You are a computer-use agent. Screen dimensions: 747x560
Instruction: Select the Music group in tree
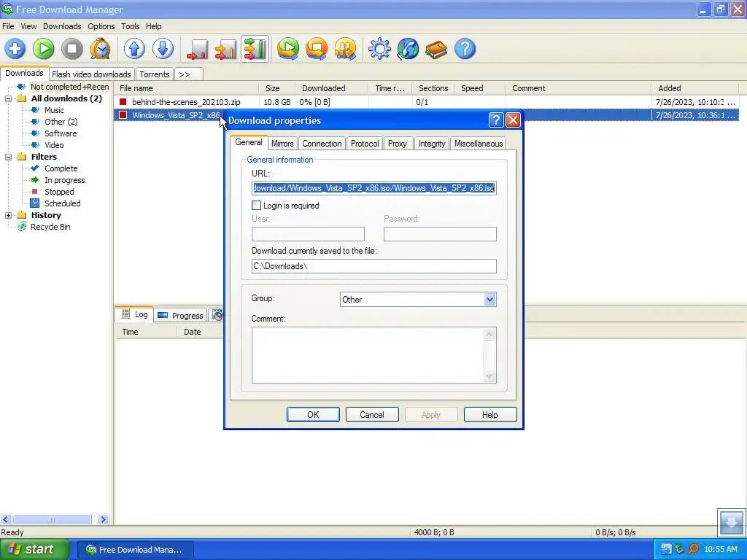(x=54, y=110)
